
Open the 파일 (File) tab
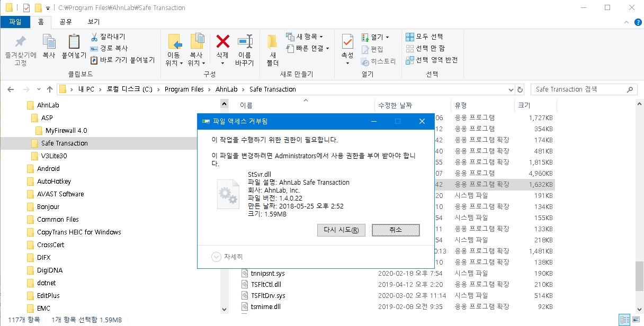15,22
